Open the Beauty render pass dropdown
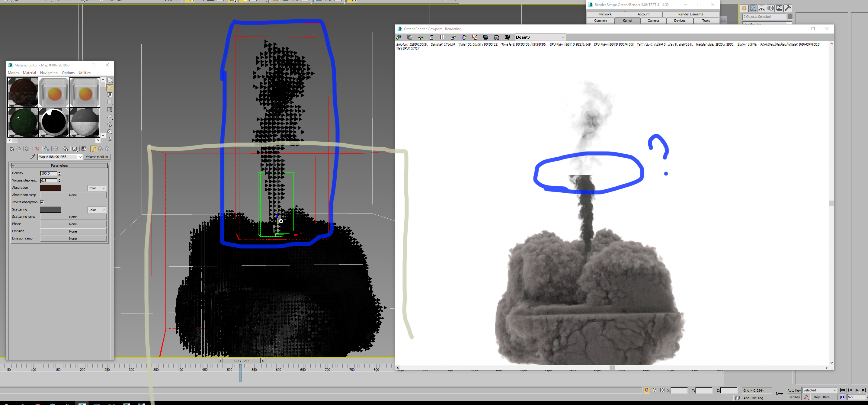 pyautogui.click(x=563, y=37)
